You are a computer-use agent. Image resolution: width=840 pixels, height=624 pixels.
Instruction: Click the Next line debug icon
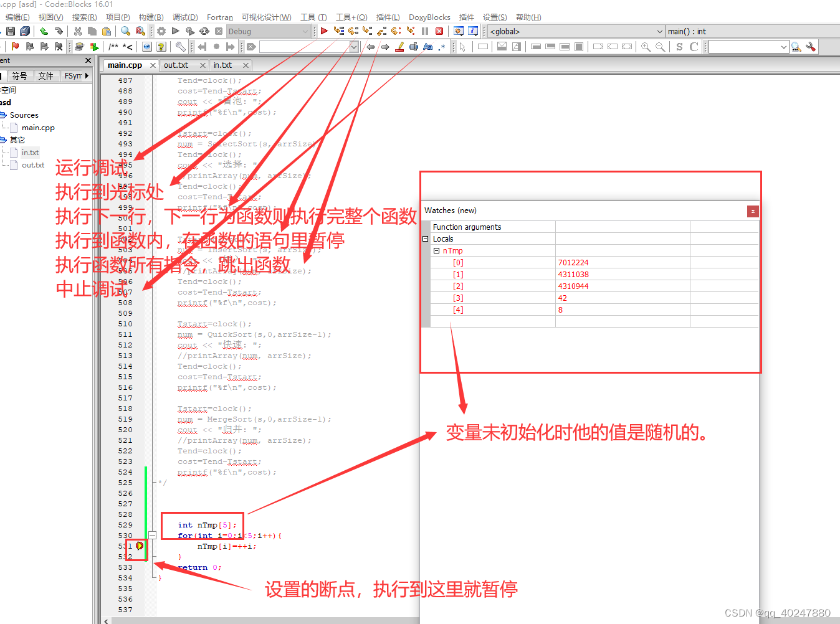tap(353, 31)
